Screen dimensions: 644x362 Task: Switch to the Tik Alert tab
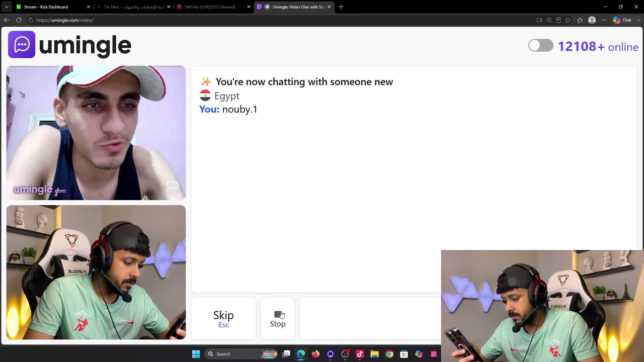click(x=134, y=7)
